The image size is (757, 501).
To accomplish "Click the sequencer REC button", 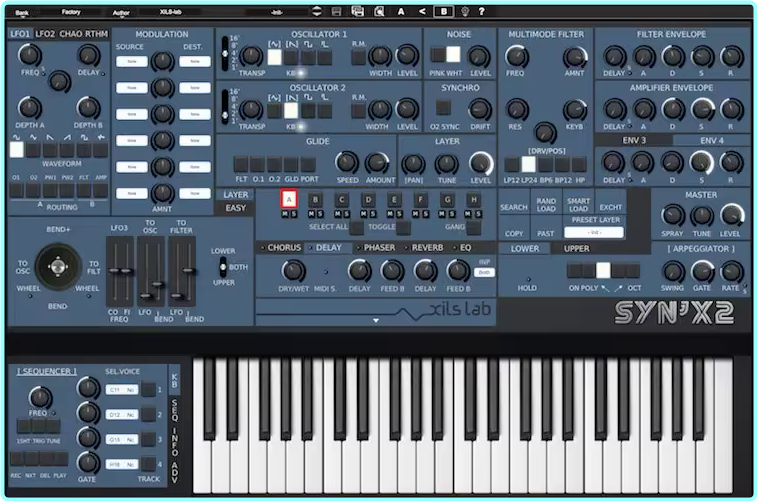I will [16, 459].
